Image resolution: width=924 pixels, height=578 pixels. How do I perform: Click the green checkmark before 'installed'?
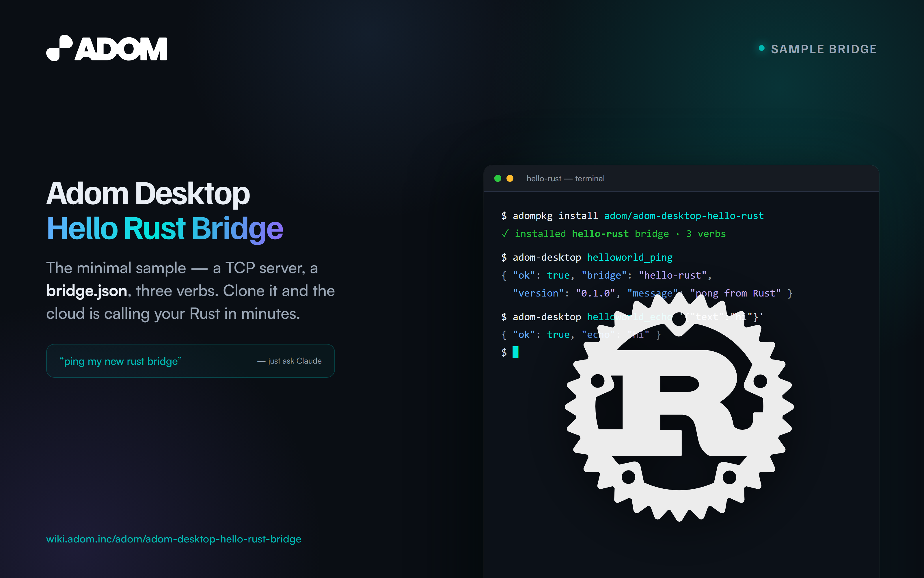point(505,234)
